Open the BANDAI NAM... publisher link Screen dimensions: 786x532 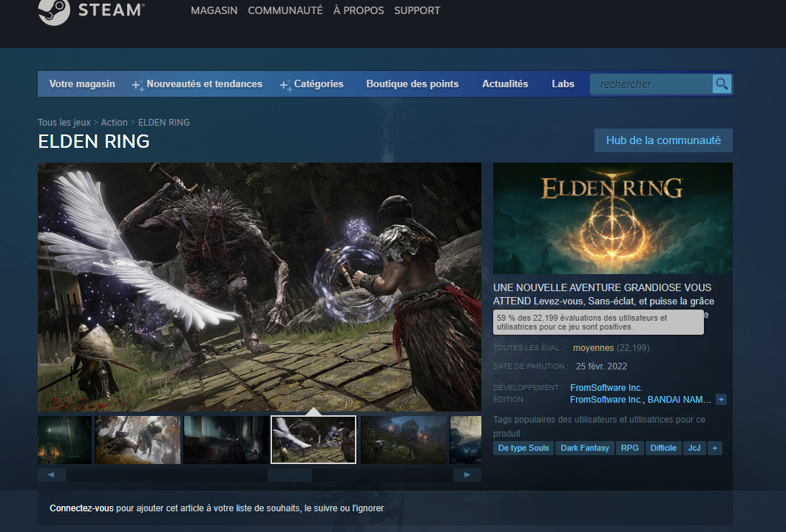[x=680, y=400]
